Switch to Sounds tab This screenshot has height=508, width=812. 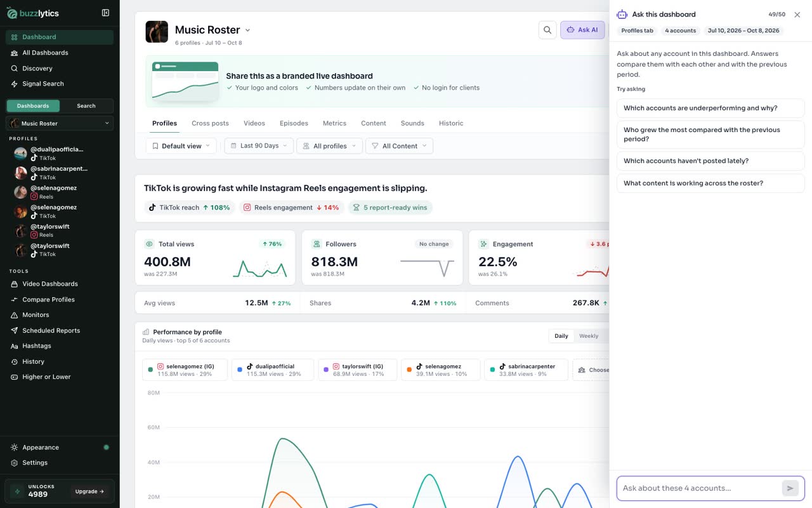(412, 123)
